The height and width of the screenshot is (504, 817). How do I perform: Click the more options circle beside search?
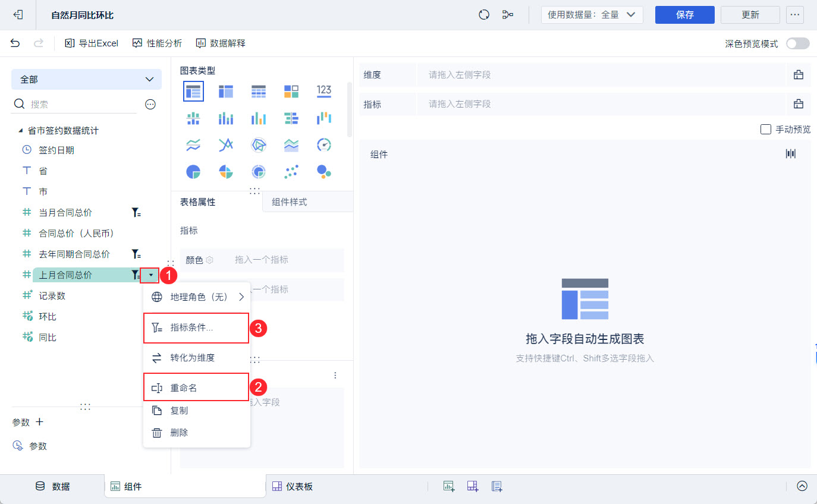click(x=150, y=105)
